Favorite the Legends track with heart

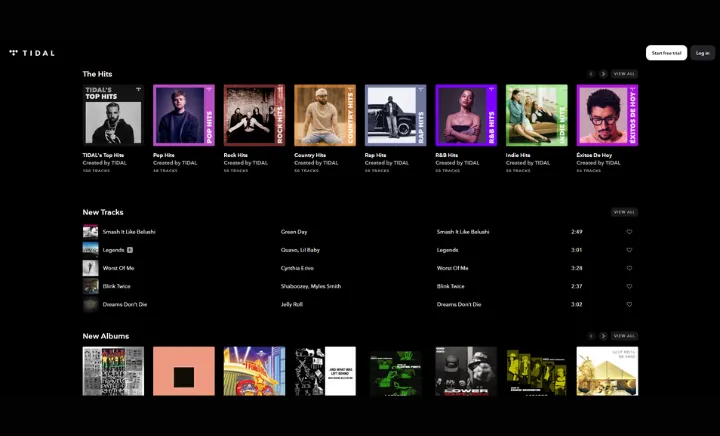[x=629, y=250]
